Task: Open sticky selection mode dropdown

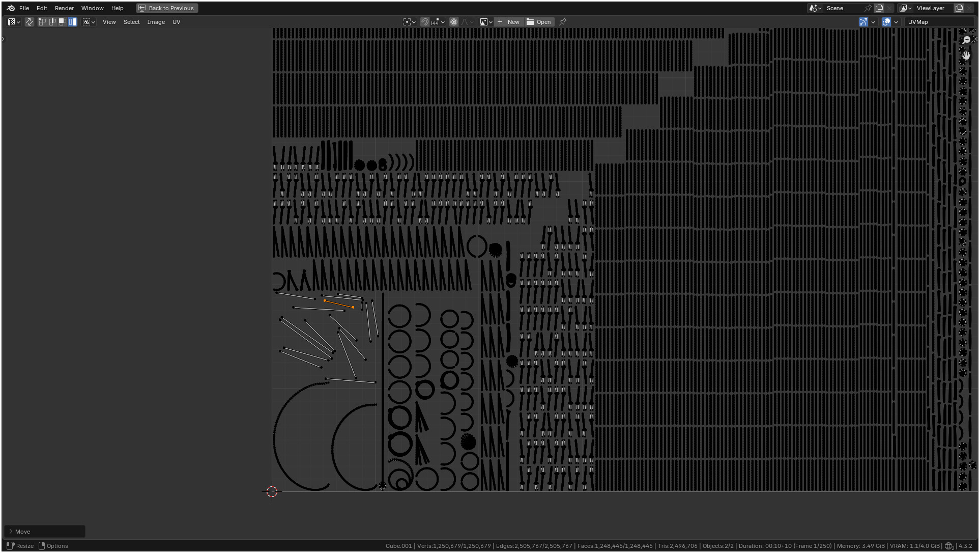Action: tap(89, 22)
